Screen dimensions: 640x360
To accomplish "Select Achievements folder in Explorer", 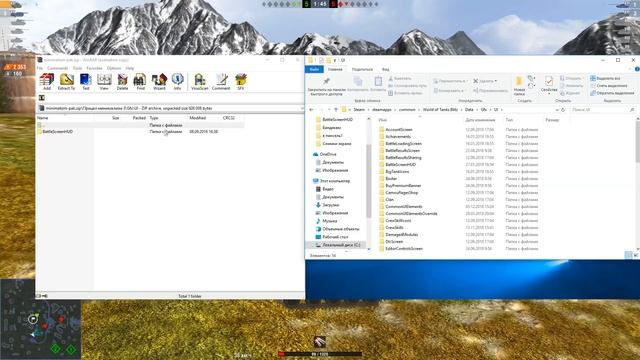I will (398, 137).
